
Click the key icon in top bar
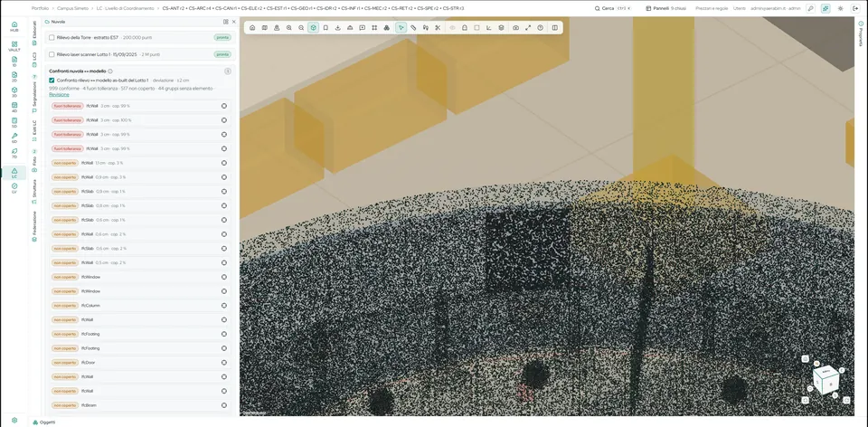tap(810, 9)
